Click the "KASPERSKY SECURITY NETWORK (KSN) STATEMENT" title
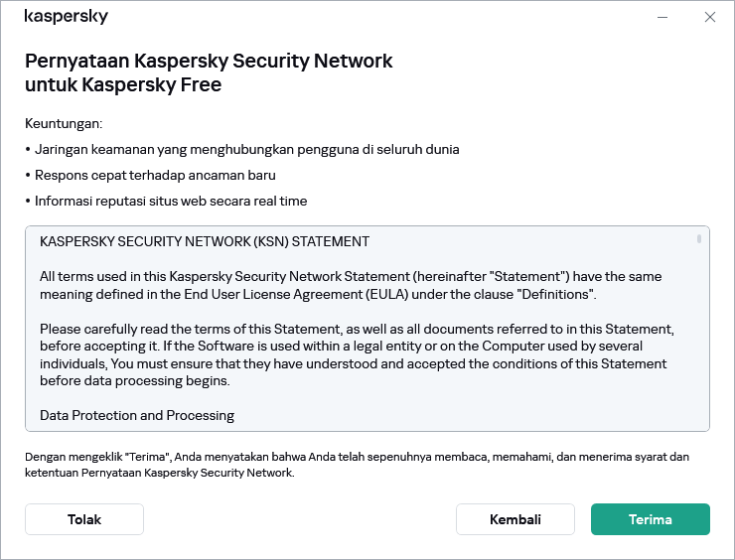Image resolution: width=735 pixels, height=560 pixels. click(205, 241)
